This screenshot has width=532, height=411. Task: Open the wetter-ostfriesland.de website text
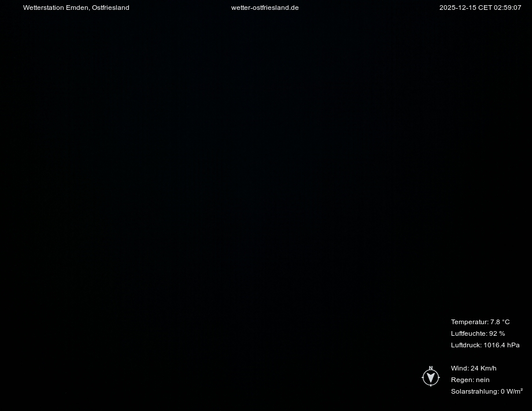265,8
